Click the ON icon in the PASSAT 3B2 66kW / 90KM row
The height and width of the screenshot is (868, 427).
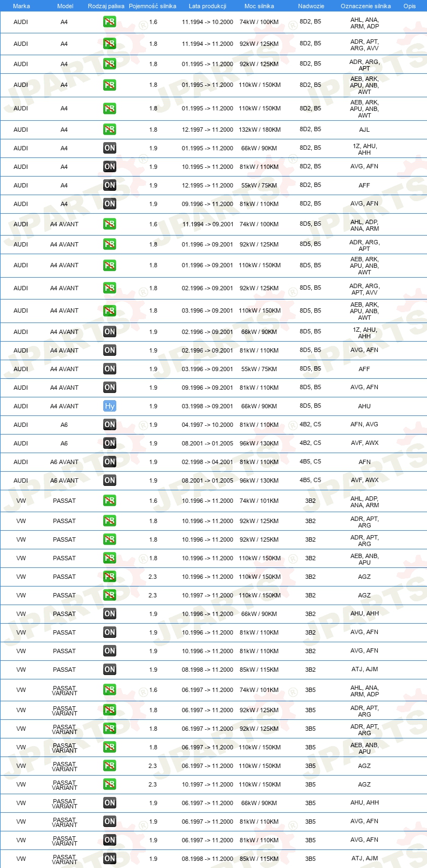[x=110, y=614]
